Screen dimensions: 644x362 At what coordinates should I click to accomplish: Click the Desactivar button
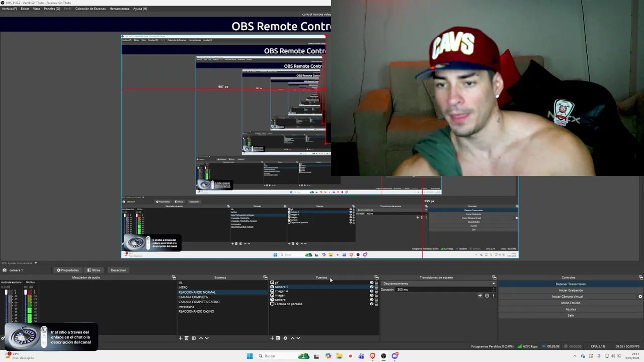click(x=118, y=270)
